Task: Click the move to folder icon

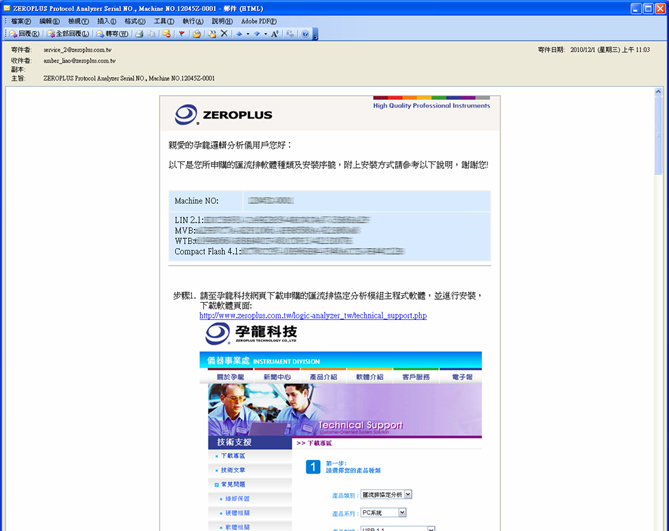Action: [197, 34]
